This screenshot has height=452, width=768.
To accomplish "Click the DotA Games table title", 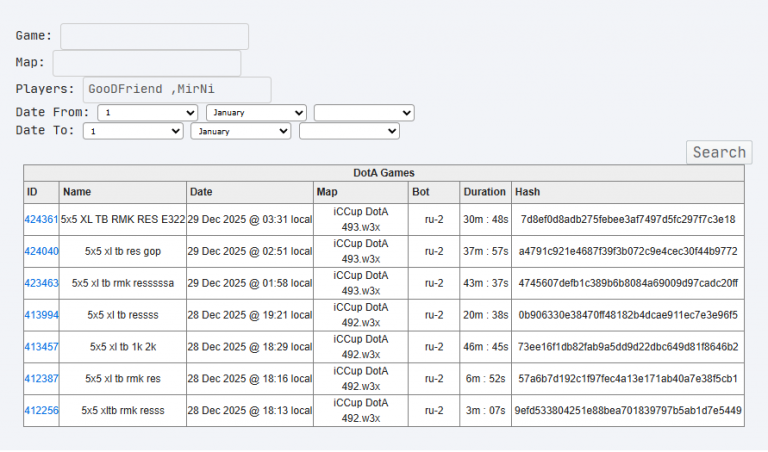I will point(384,173).
